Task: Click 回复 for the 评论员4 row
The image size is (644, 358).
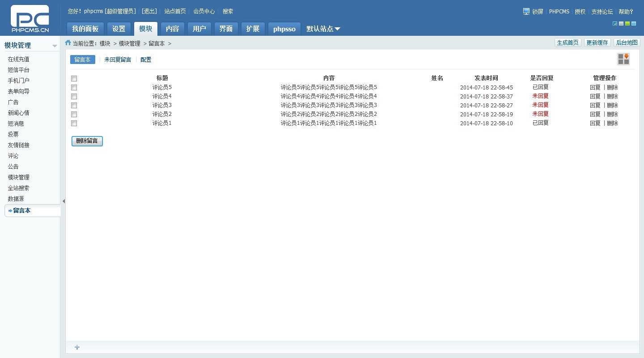Action: (x=595, y=96)
